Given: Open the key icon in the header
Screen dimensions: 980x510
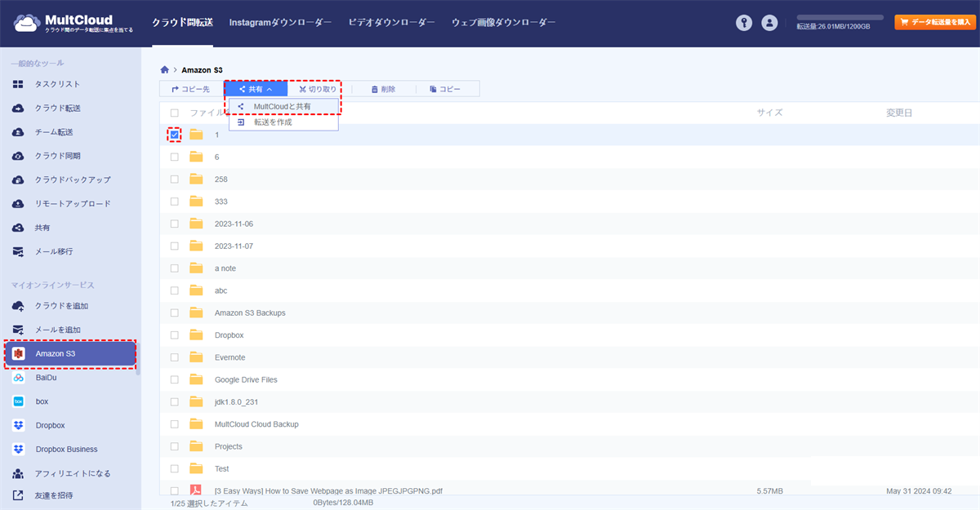Looking at the screenshot, I should click(743, 23).
